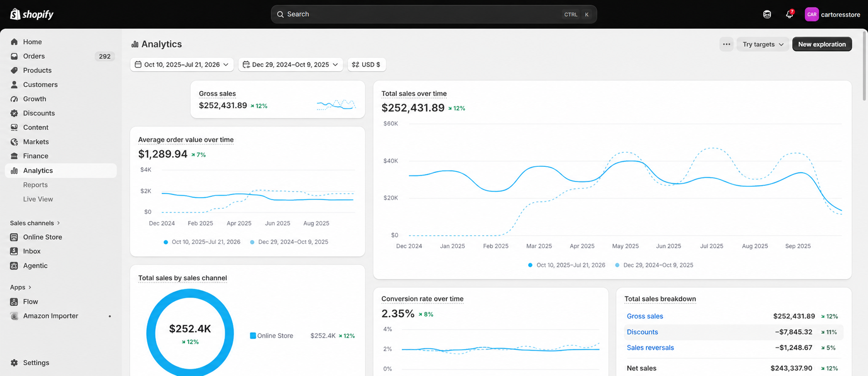
Task: Click the Average order value over time title
Action: click(x=186, y=140)
